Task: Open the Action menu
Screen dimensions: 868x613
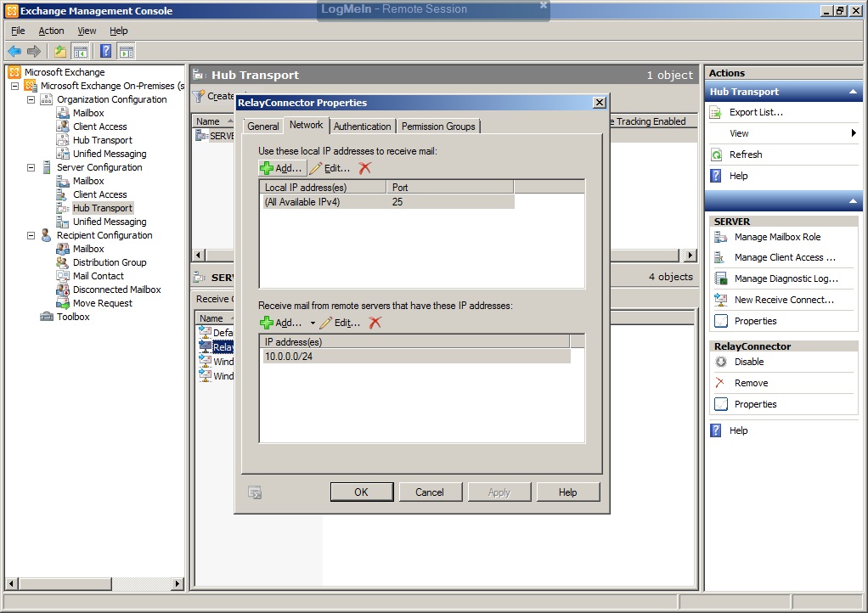Action: 51,31
